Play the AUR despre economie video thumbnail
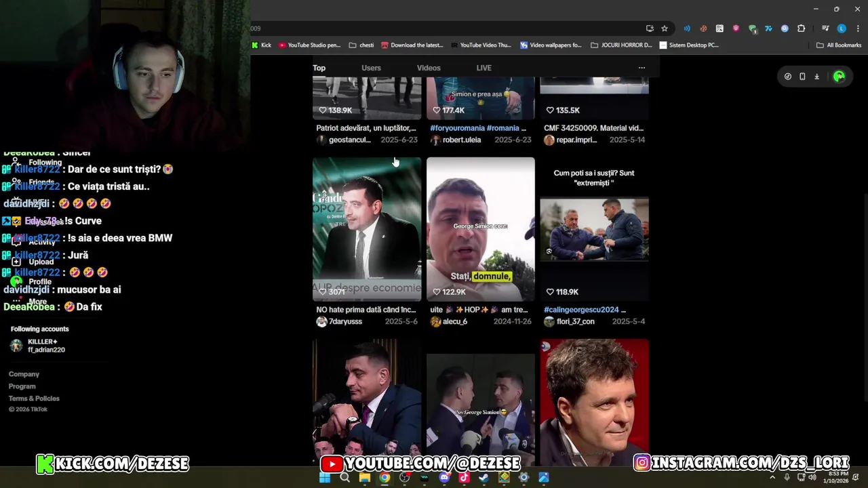868x488 pixels. click(x=367, y=229)
